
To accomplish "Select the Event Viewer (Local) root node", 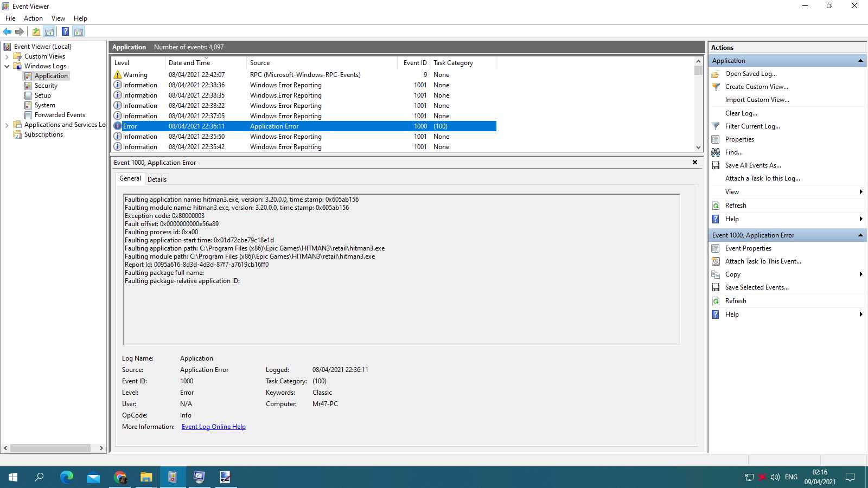I will 43,47.
